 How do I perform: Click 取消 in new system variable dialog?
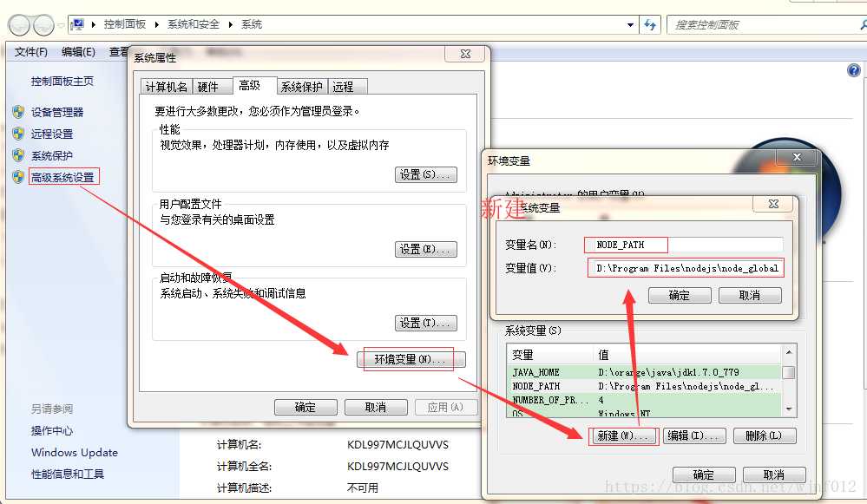tap(750, 295)
